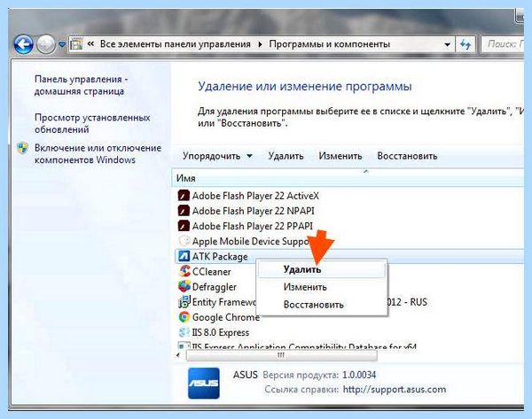The image size is (532, 419).
Task: Select the 'Defraggler' entry
Action: 207,287
